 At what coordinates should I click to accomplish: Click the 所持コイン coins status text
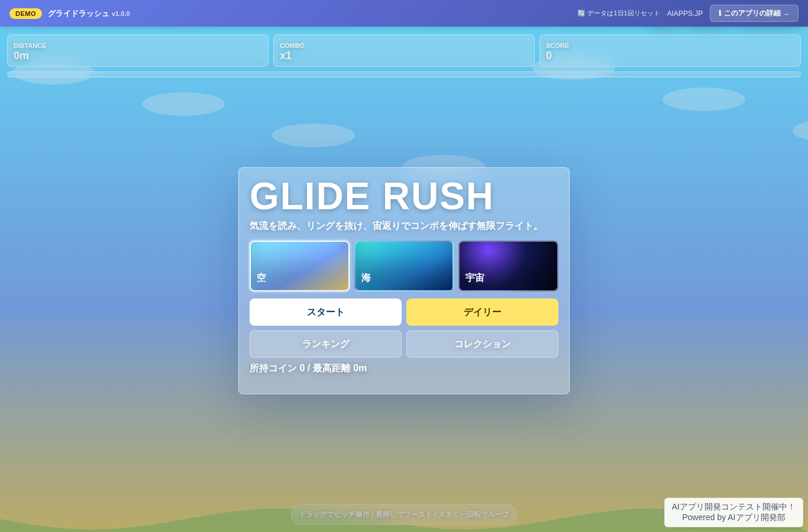click(308, 368)
